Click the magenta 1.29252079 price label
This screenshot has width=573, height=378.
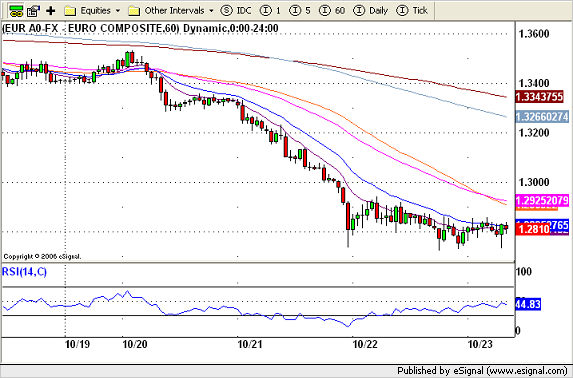click(542, 200)
